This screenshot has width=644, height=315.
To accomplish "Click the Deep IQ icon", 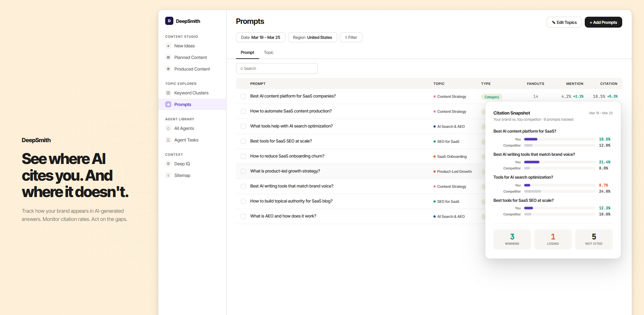I will (x=168, y=164).
